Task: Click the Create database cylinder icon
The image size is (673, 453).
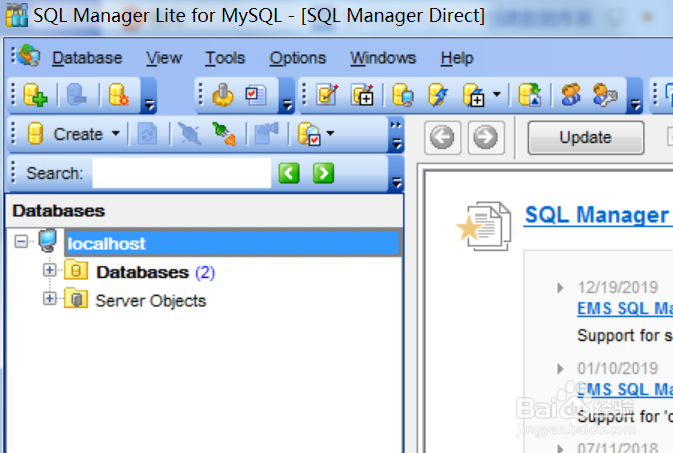Action: point(35,134)
